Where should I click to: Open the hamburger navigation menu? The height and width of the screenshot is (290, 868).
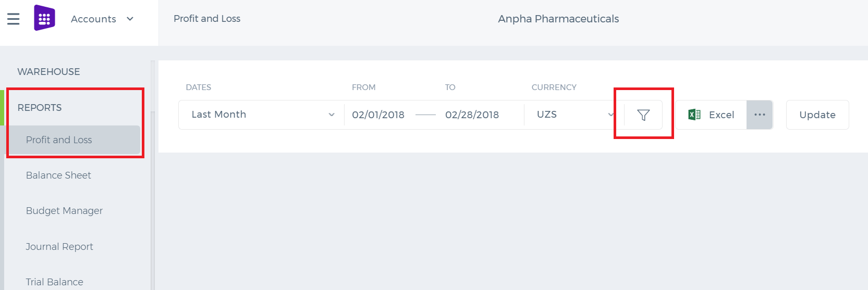coord(13,19)
